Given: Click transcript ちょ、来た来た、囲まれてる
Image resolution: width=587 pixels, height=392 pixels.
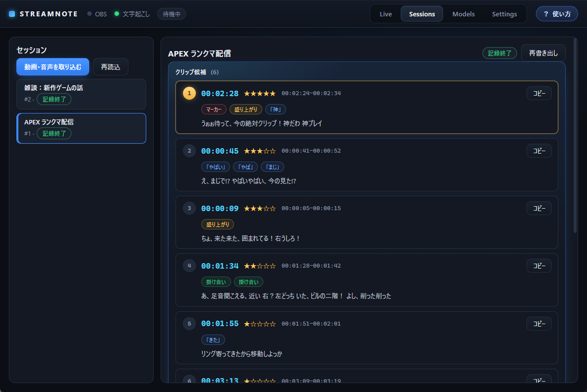Looking at the screenshot, I should [x=250, y=239].
